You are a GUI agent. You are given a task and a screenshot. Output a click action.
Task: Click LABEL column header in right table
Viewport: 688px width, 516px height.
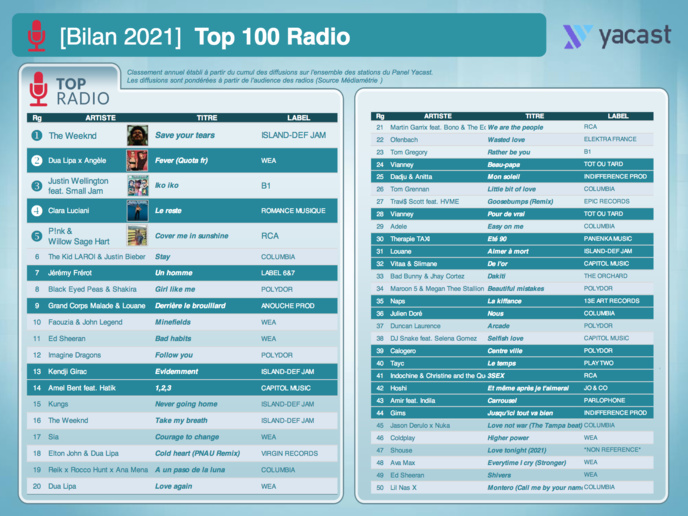coord(618,116)
